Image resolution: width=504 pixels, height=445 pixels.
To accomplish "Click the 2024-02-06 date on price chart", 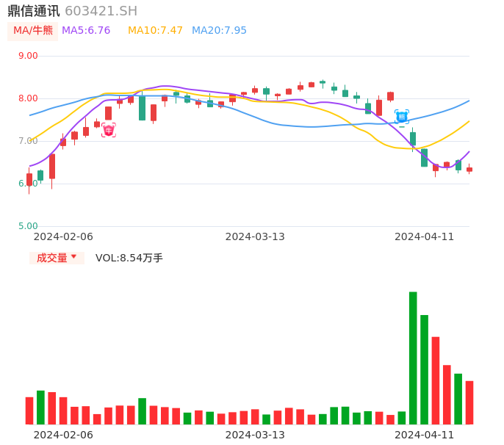I will click(x=63, y=236).
